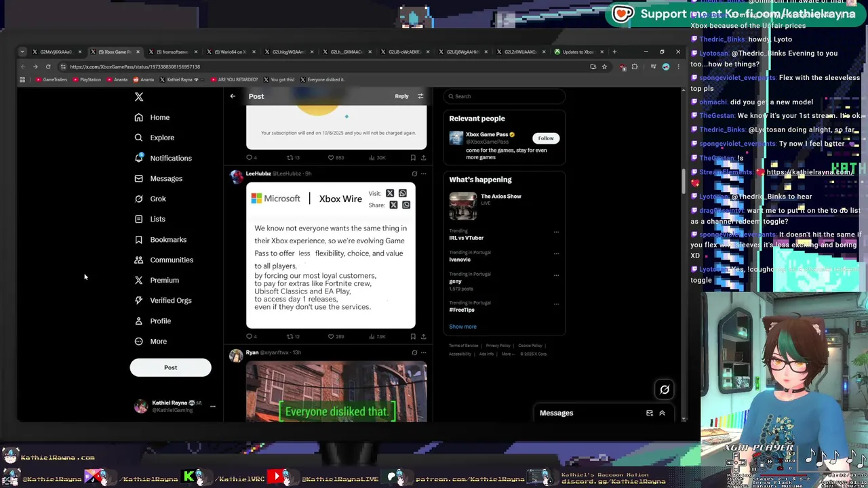Open the PlayStation bookmark
The width and height of the screenshot is (868, 488).
point(87,79)
